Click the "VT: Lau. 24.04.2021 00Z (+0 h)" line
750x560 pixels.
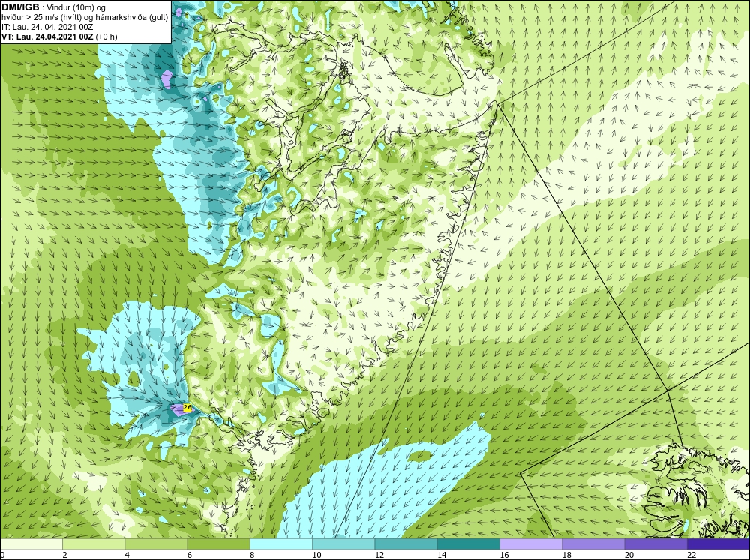58,36
